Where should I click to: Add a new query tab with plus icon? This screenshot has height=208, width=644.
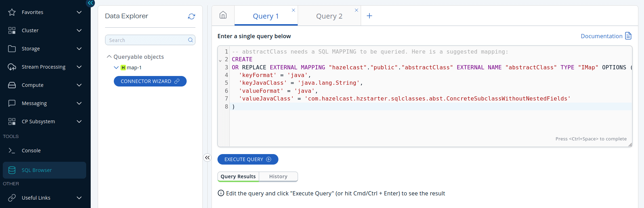369,16
